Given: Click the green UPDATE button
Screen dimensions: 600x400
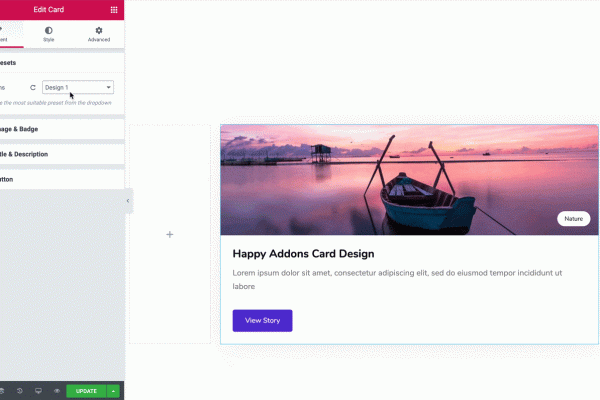Looking at the screenshot, I should [x=86, y=391].
